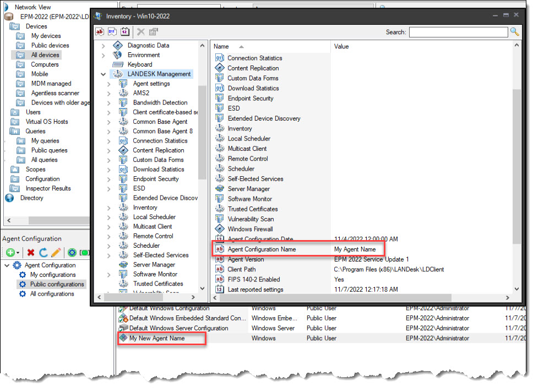Screen dimensions: 533x392
Task: Open the properties icon on the Inventory toolbar
Action: pos(153,32)
